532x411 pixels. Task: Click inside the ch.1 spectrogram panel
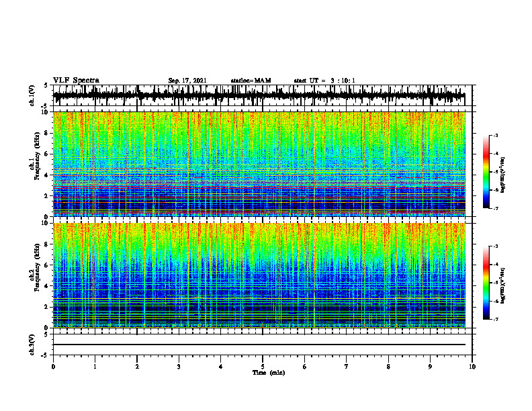[x=259, y=164]
